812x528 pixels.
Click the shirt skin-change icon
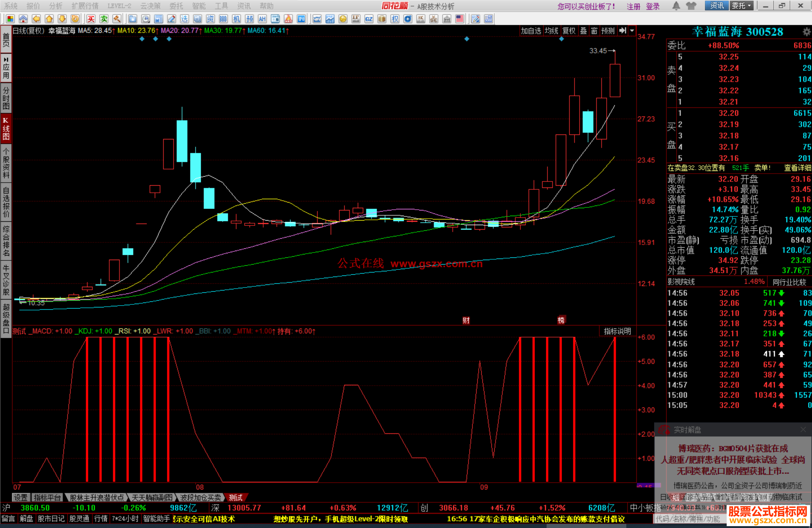(691, 6)
